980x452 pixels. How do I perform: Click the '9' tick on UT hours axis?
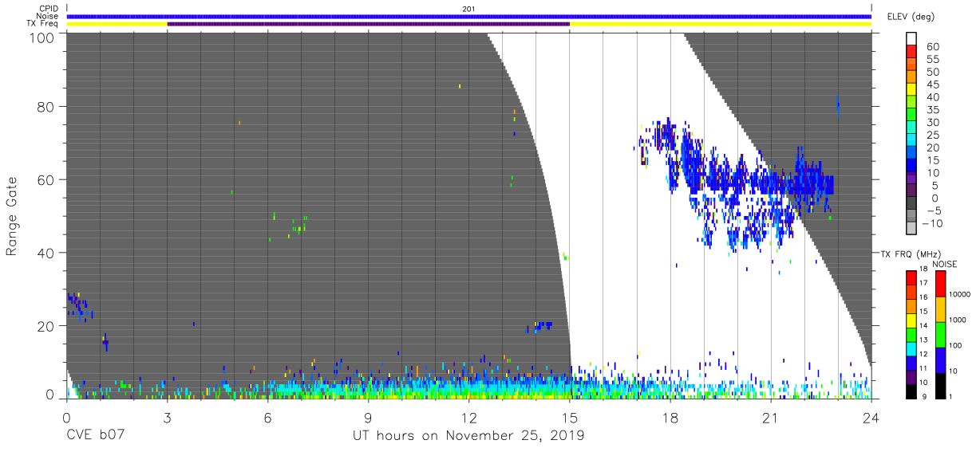click(x=368, y=417)
